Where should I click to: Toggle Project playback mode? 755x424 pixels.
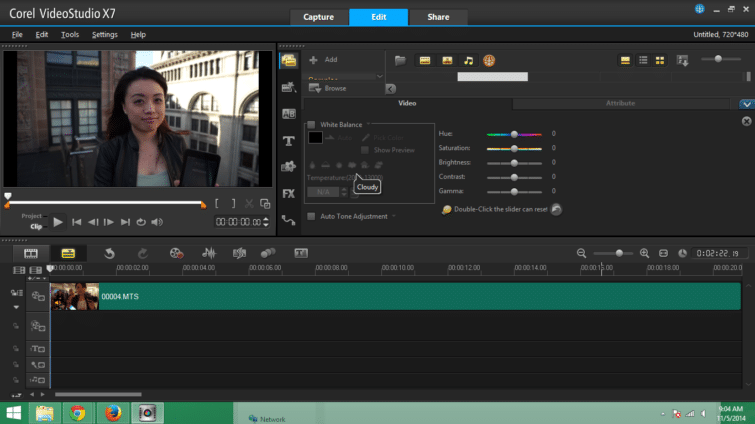coord(31,216)
